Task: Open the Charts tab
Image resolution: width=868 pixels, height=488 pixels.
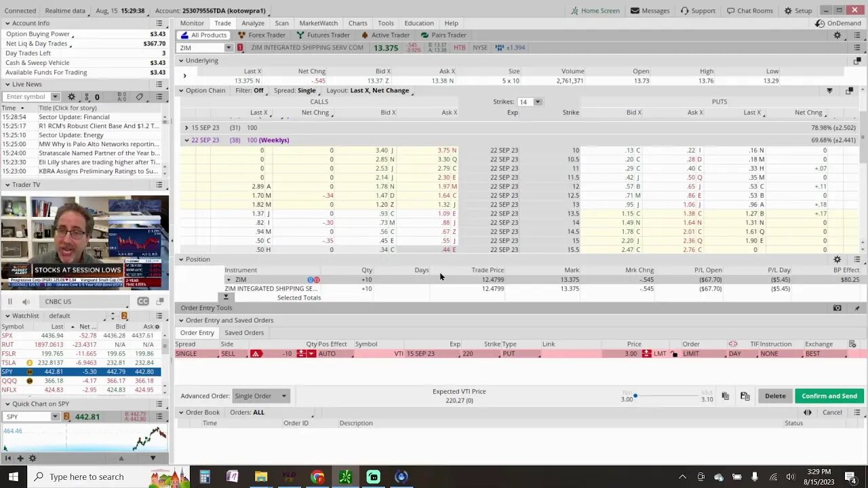Action: [357, 23]
